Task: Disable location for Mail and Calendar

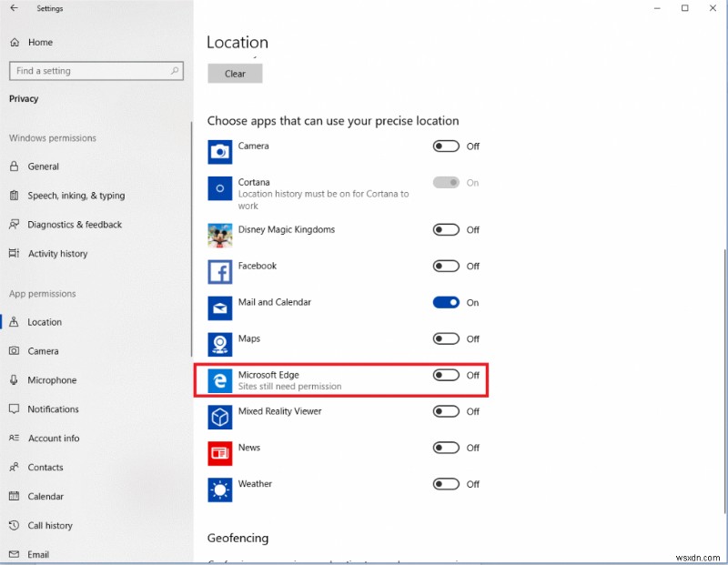Action: coord(446,302)
